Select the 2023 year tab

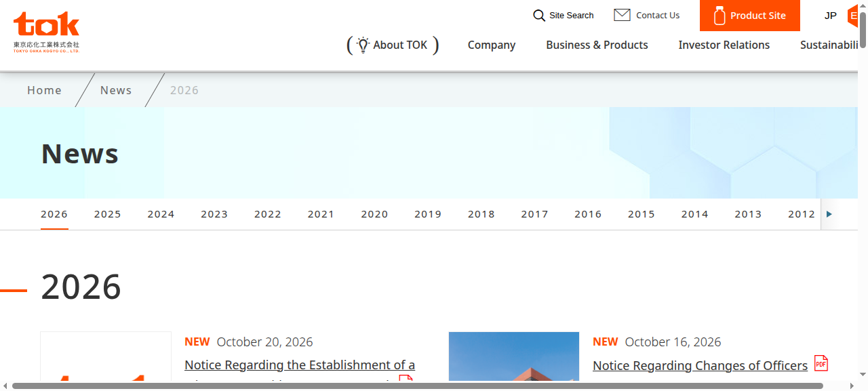pos(214,214)
